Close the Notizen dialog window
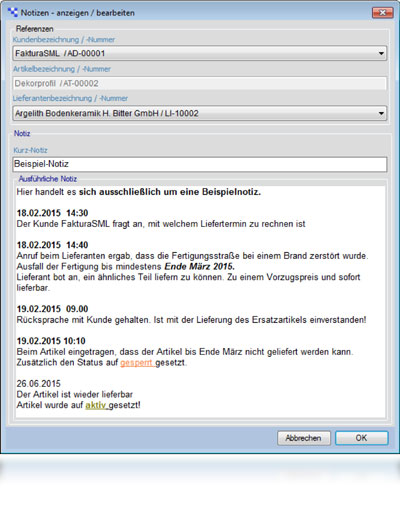This screenshot has height=506, width=400. point(382,13)
